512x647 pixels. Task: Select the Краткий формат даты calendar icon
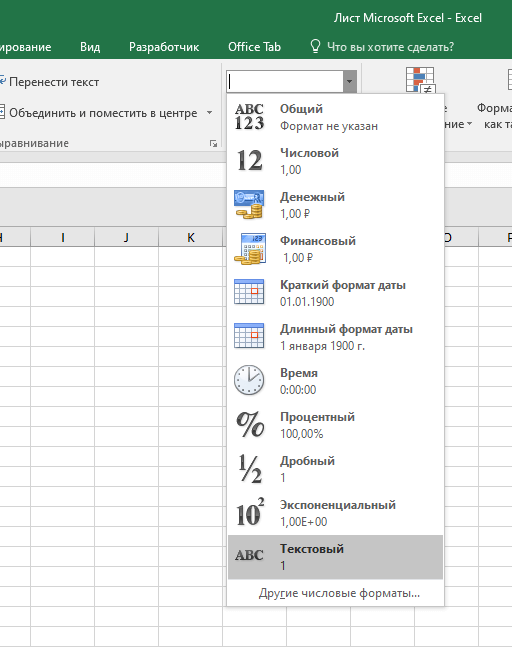click(x=249, y=292)
